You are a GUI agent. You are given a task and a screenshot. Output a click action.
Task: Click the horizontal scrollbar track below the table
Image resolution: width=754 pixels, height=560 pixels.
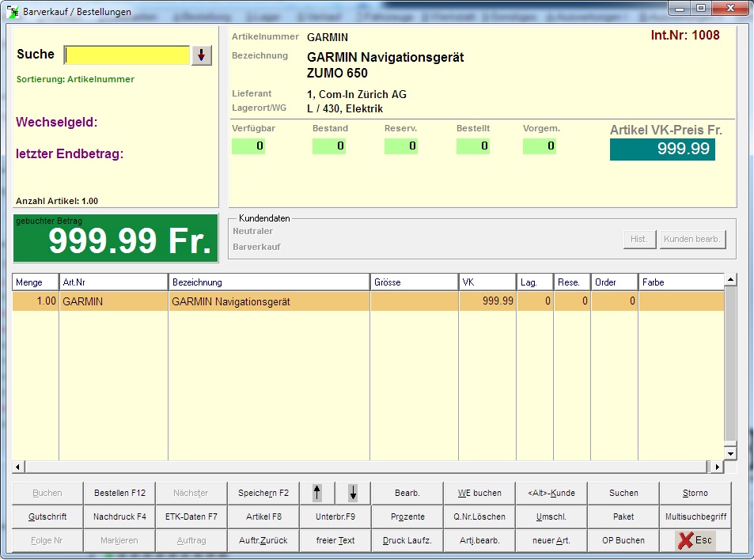coord(367,466)
